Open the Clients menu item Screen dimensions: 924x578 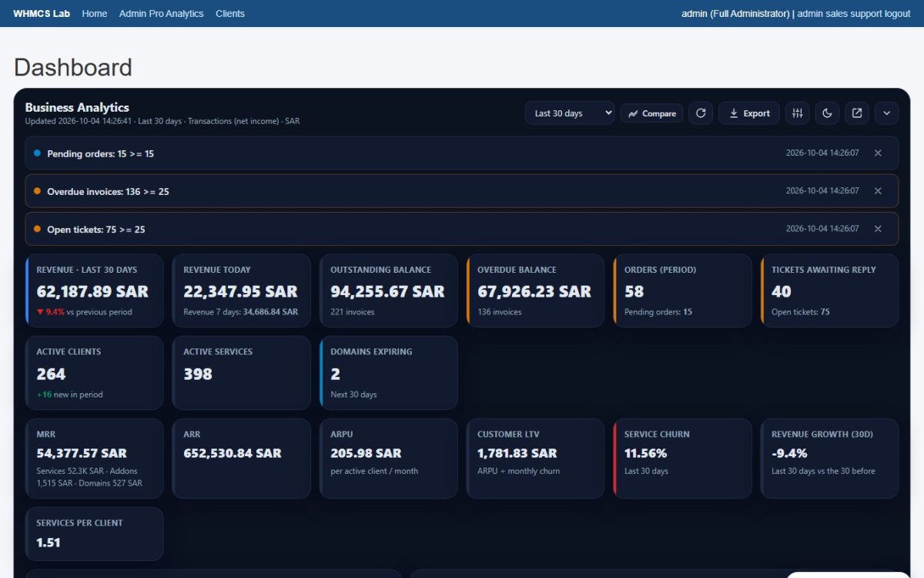point(230,14)
